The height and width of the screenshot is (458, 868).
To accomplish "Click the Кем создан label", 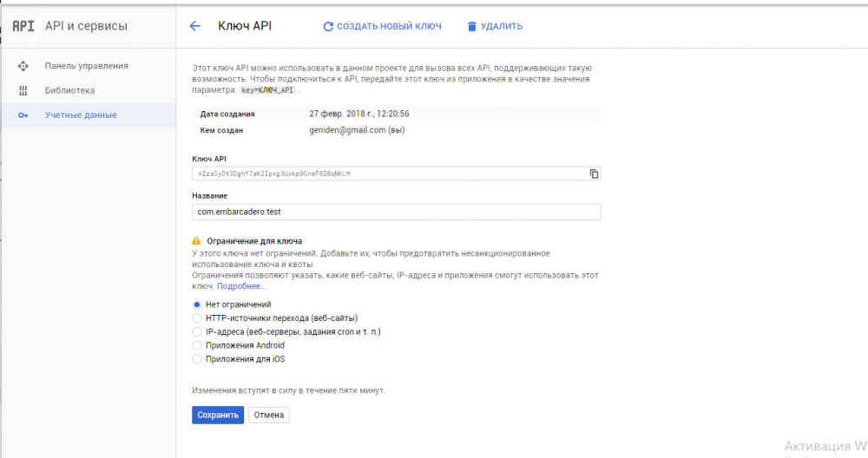I will (x=221, y=130).
